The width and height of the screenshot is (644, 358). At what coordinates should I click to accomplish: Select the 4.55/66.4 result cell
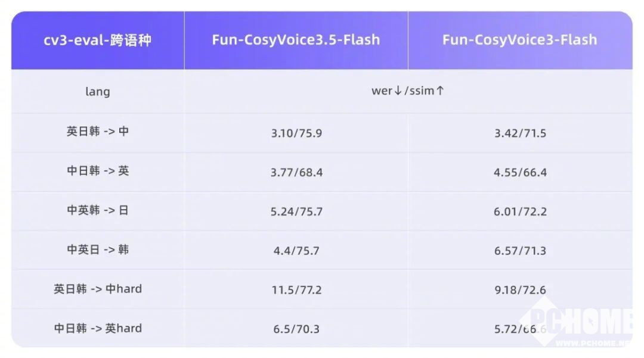click(520, 172)
